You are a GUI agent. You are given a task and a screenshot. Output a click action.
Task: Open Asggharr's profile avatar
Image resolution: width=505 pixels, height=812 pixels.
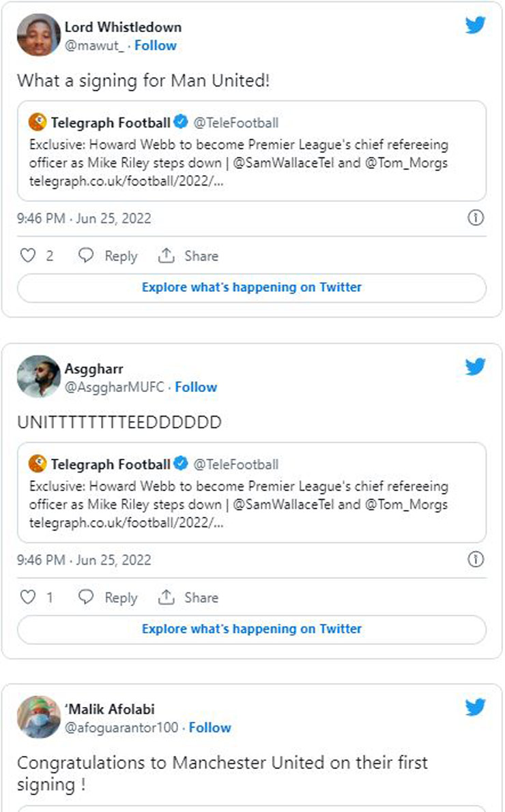tap(39, 376)
